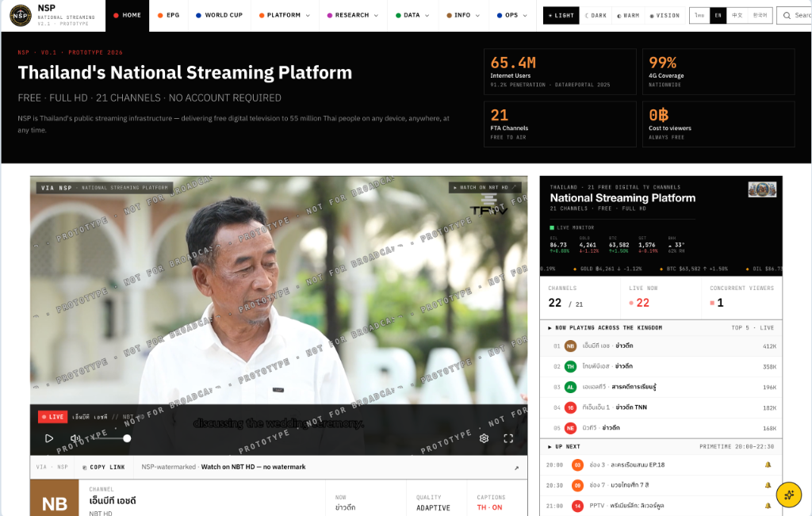Click the large NB channel logo tile
The image size is (812, 516).
pyautogui.click(x=55, y=498)
